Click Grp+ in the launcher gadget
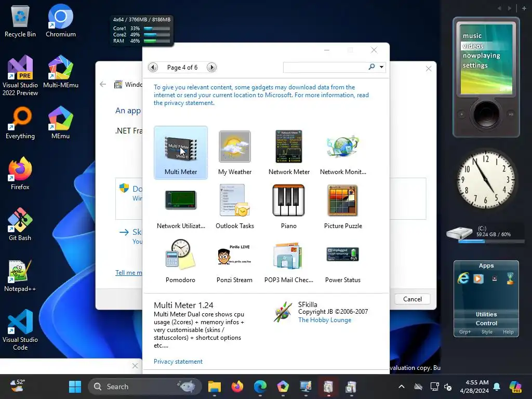Image resolution: width=532 pixels, height=399 pixels. pyautogui.click(x=465, y=332)
